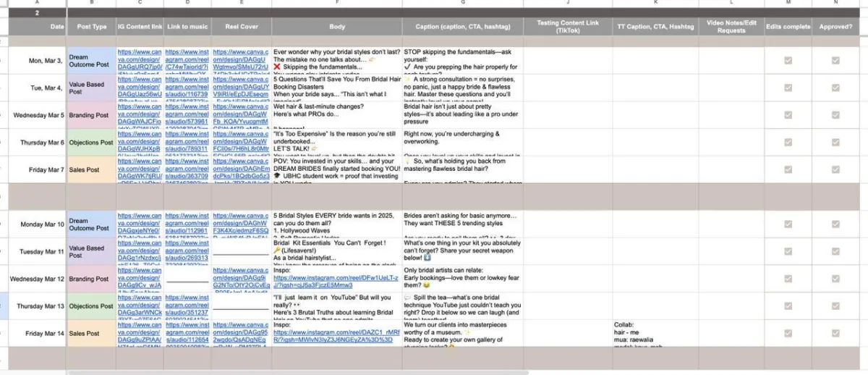Click the Approved? header cell
This screenshot has width=868, height=375.
click(x=835, y=27)
